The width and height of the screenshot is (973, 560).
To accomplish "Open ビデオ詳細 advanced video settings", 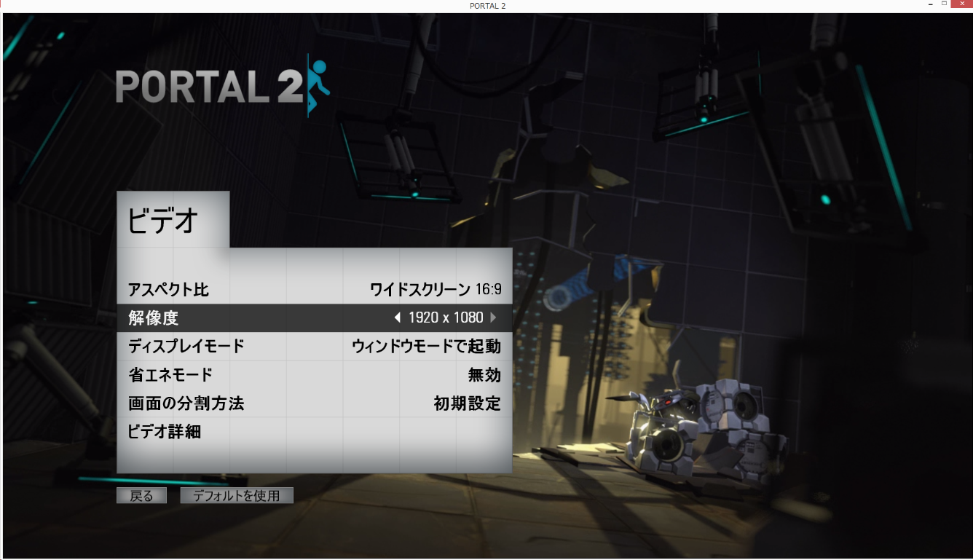I will [x=315, y=432].
